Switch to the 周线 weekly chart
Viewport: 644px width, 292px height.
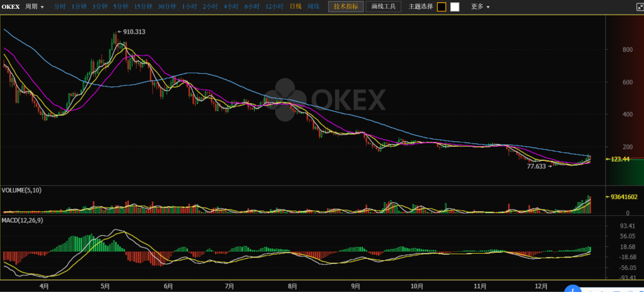[x=313, y=6]
